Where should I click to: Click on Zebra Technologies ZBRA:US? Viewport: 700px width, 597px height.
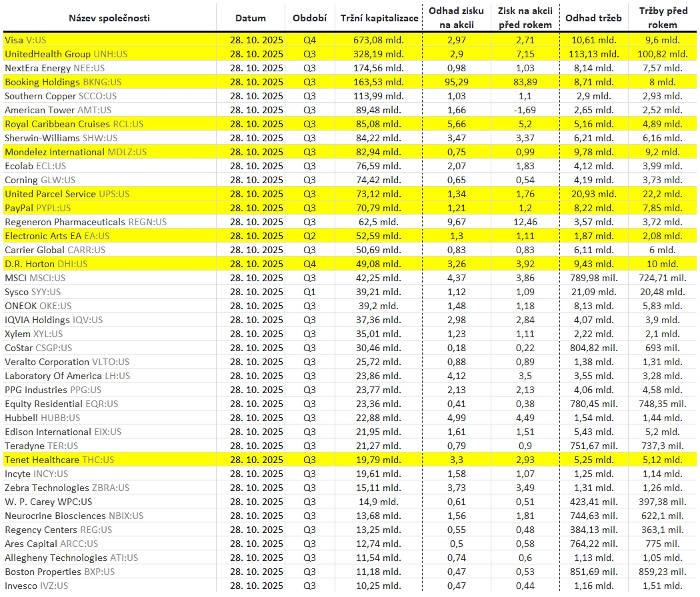67,488
